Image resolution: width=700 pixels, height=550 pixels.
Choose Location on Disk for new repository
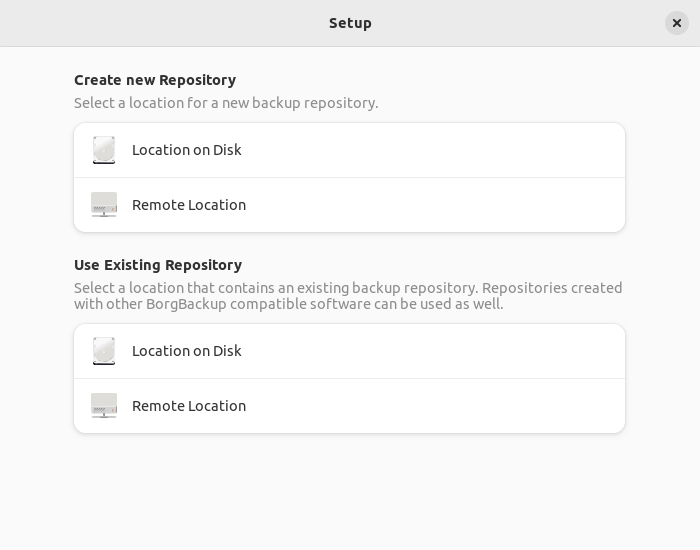[349, 150]
